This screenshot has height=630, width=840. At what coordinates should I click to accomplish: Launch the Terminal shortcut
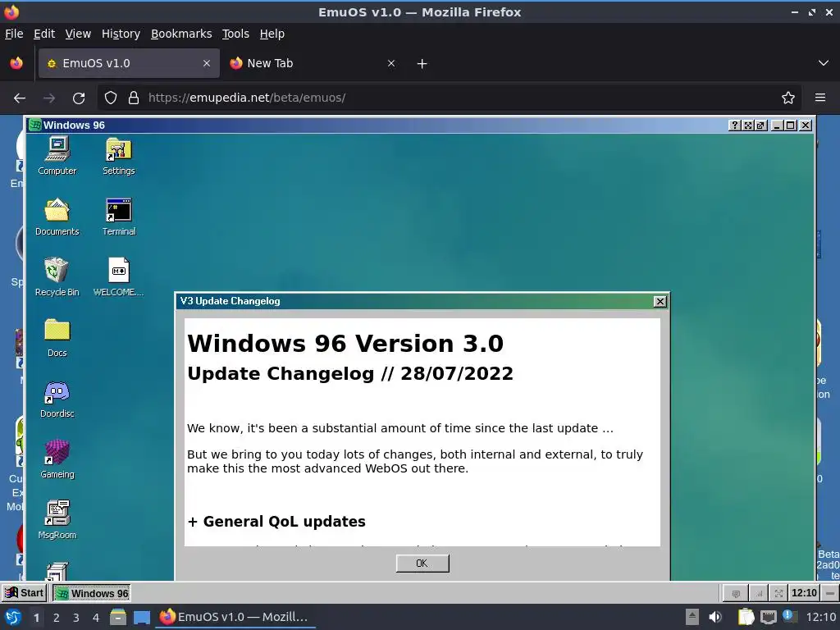click(118, 217)
